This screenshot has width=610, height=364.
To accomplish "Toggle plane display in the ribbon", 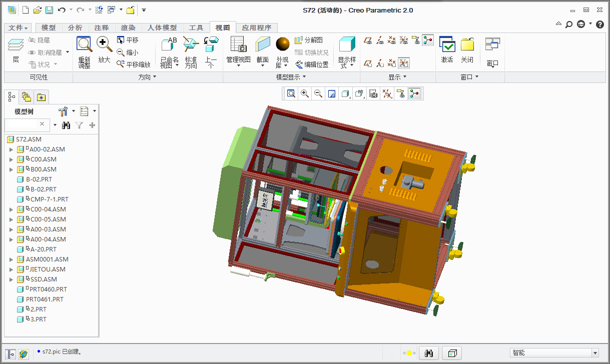I will 368,40.
